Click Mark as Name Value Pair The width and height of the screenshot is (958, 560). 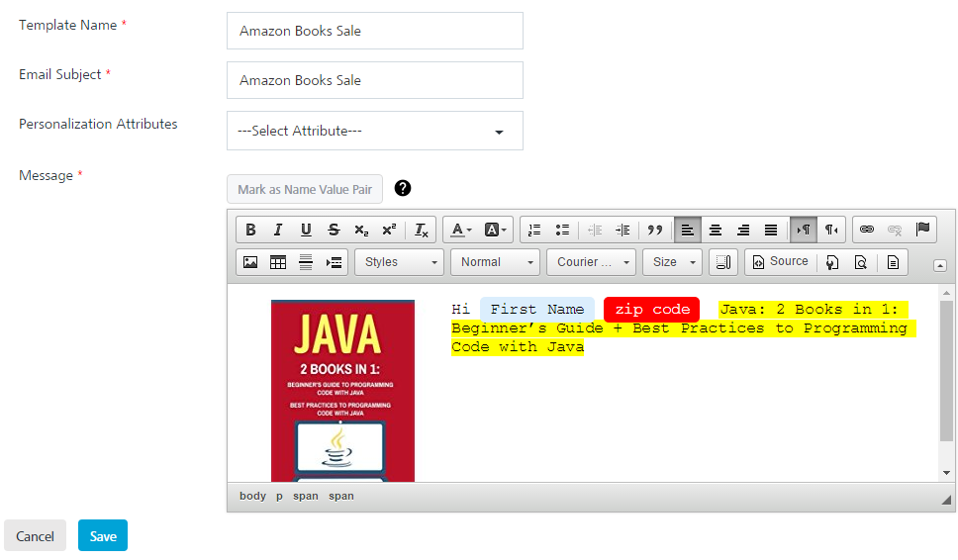pyautogui.click(x=305, y=189)
